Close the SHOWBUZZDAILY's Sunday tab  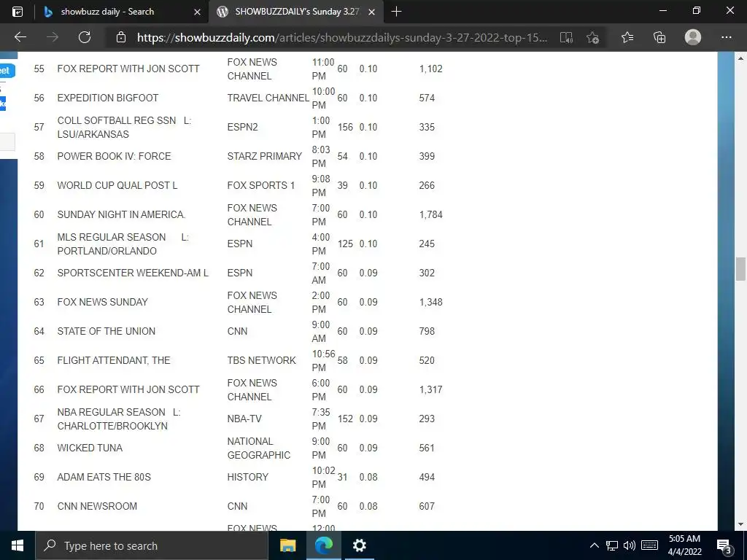pyautogui.click(x=372, y=12)
